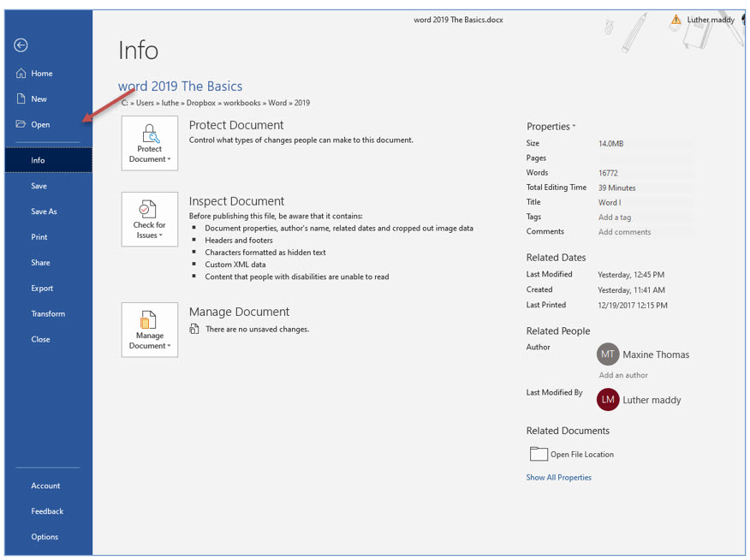Click the Check for Issues document icon
750x560 pixels.
tap(148, 209)
